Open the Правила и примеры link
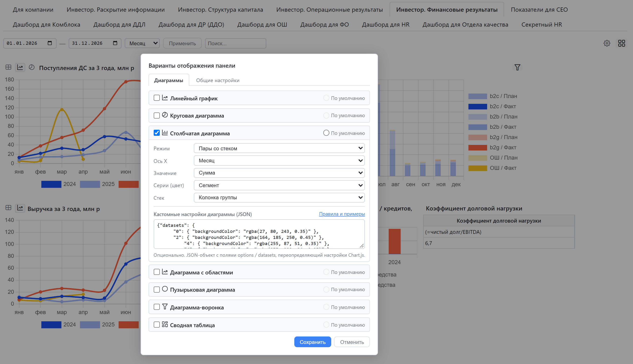The height and width of the screenshot is (364, 633). pyautogui.click(x=342, y=214)
